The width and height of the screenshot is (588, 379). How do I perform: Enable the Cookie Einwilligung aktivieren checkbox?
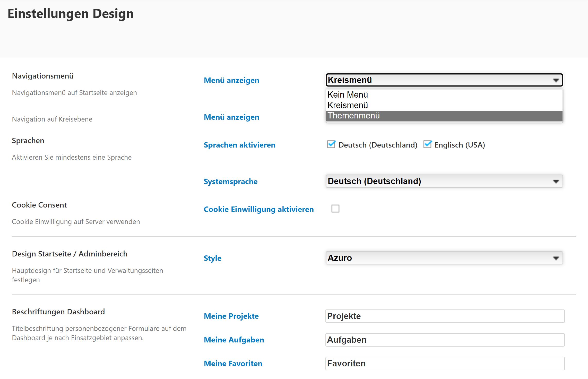335,209
